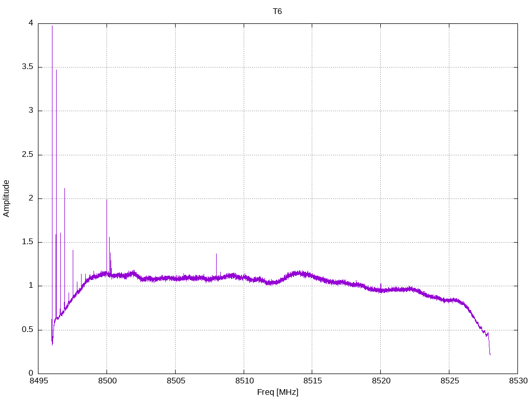Click the 2.5 y-axis tick label

(28, 155)
